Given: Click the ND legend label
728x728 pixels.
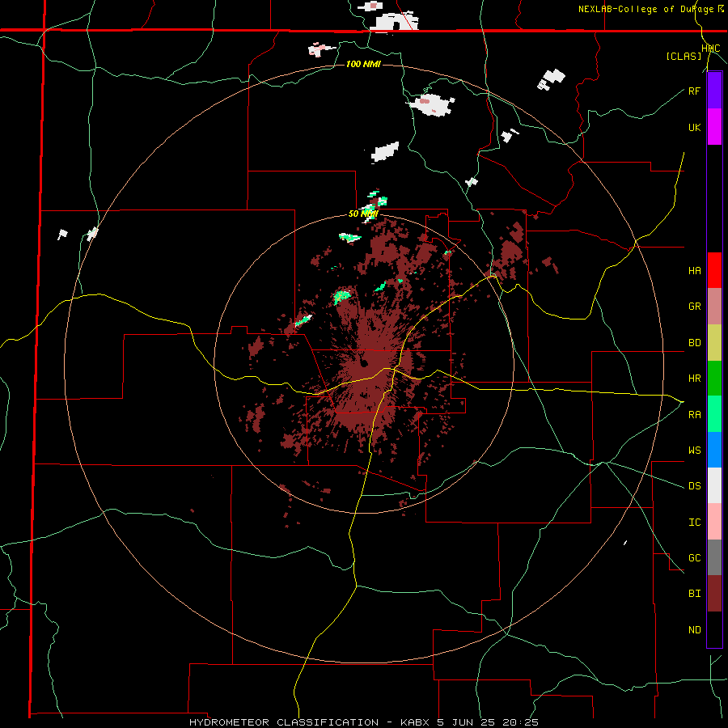Looking at the screenshot, I should click(694, 630).
